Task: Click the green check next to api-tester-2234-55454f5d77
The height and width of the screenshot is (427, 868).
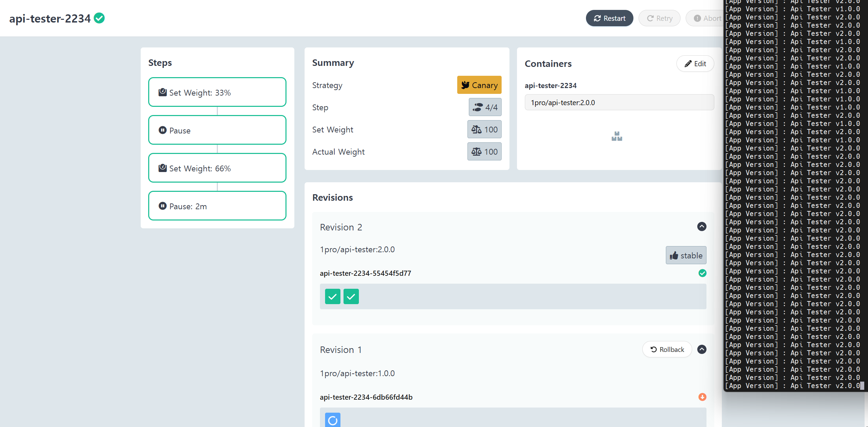Action: [x=702, y=273]
